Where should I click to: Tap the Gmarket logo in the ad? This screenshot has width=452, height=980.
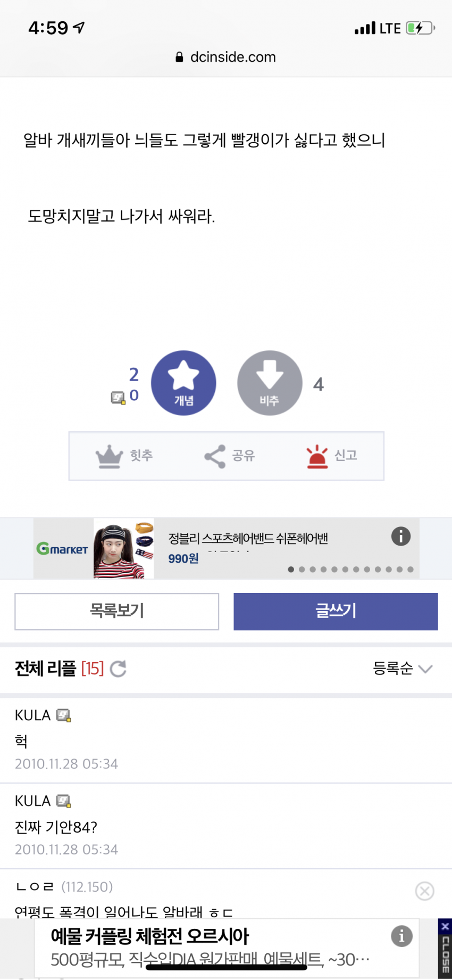click(62, 548)
